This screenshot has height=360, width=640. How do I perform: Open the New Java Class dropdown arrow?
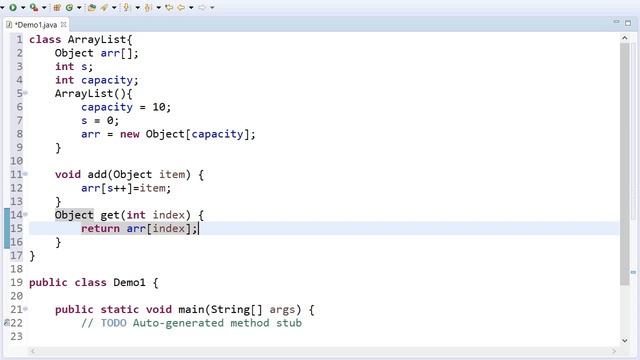[79, 7]
